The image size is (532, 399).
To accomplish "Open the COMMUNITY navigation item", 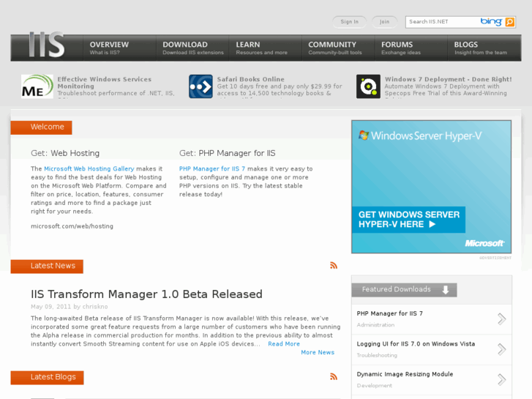I will [x=339, y=48].
